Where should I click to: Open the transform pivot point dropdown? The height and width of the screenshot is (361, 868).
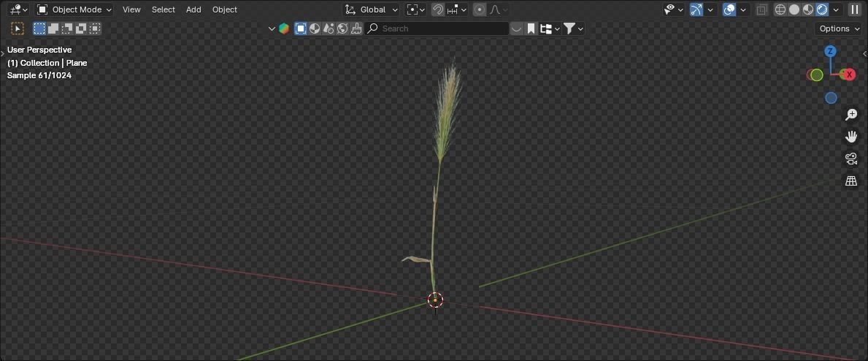click(x=415, y=9)
